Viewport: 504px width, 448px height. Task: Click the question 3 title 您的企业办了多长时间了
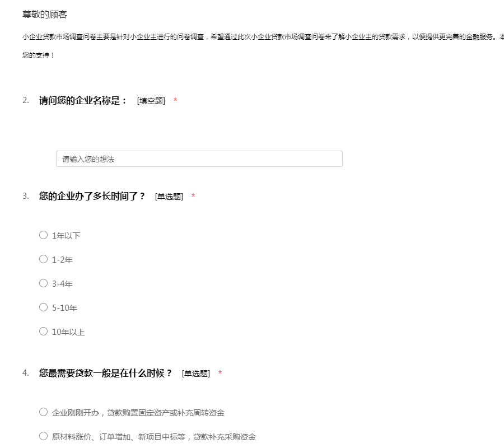(92, 196)
